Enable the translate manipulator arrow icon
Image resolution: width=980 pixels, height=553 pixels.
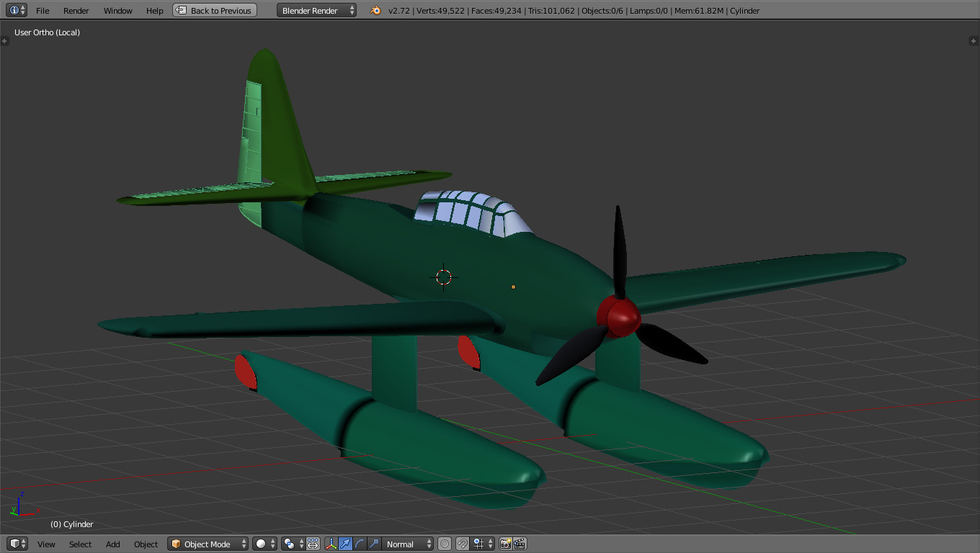click(x=345, y=544)
